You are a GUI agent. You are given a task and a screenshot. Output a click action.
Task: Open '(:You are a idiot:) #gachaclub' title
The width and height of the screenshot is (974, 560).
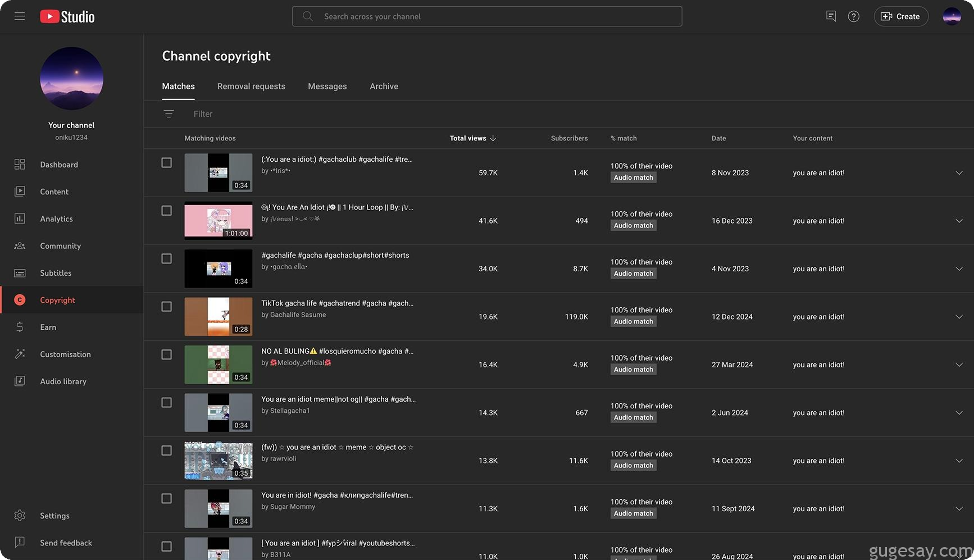pos(337,160)
